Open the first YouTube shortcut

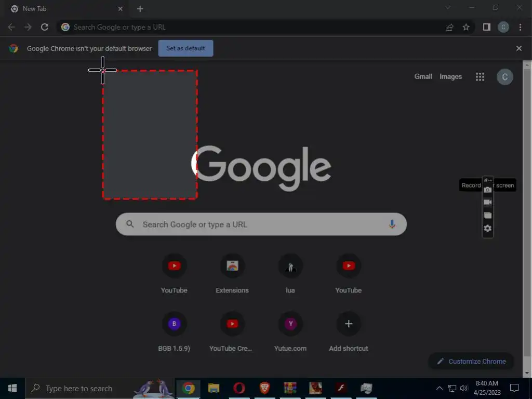(x=174, y=274)
